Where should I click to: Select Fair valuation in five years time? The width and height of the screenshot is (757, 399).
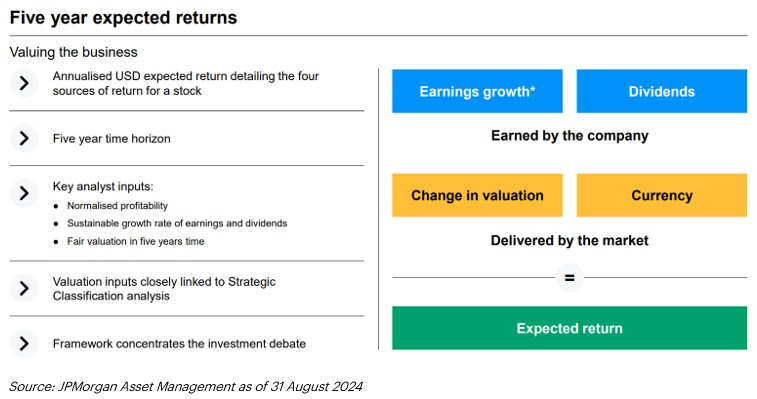click(136, 241)
